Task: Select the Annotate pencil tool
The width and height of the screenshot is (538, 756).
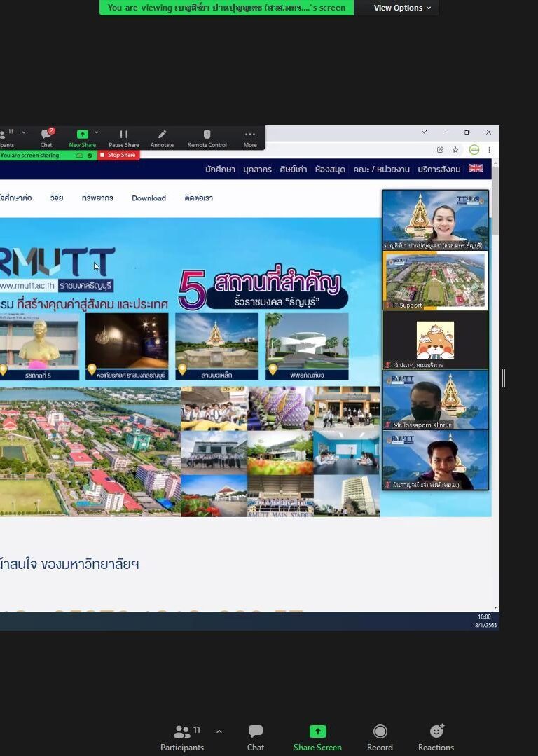Action: coord(162,137)
